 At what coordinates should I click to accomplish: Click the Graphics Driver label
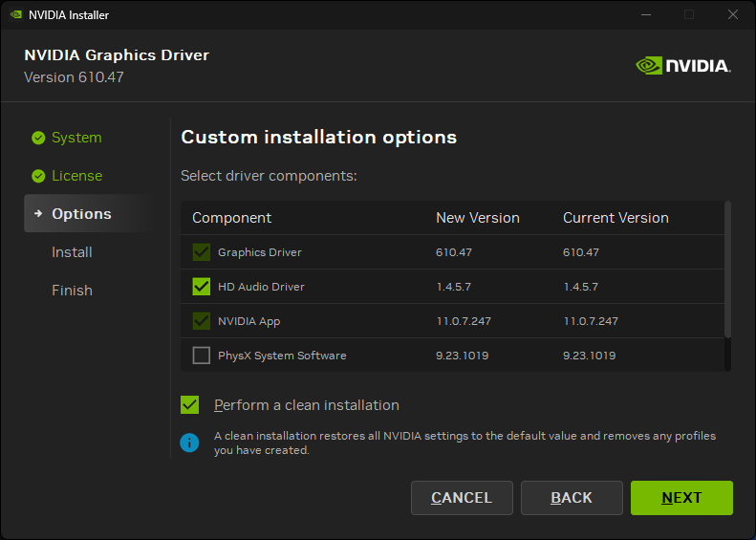260,252
